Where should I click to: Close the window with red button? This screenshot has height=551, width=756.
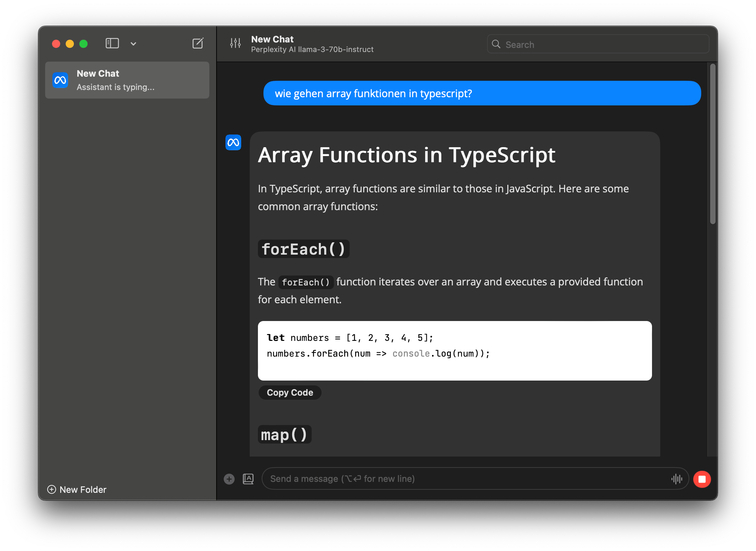tap(56, 44)
